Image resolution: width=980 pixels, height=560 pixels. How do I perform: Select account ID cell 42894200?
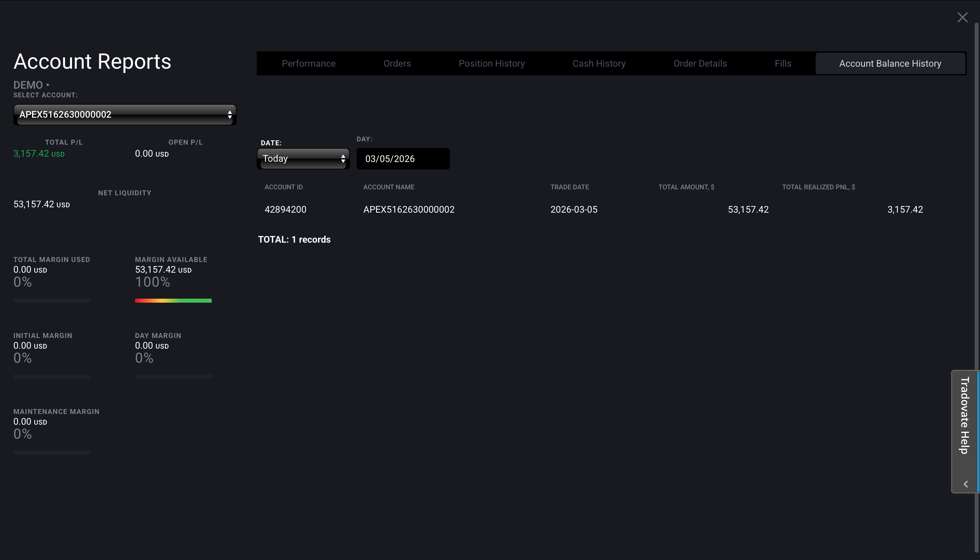[x=285, y=210]
